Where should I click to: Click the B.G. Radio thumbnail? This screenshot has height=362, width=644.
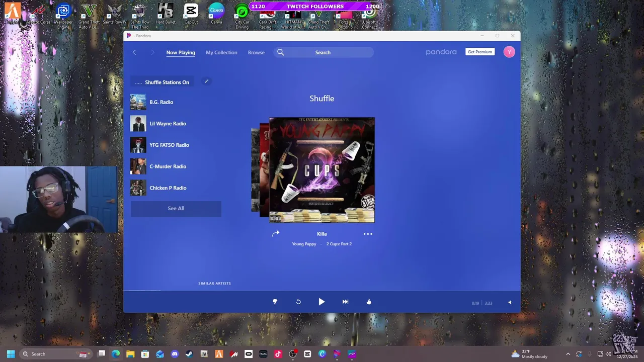pyautogui.click(x=138, y=102)
